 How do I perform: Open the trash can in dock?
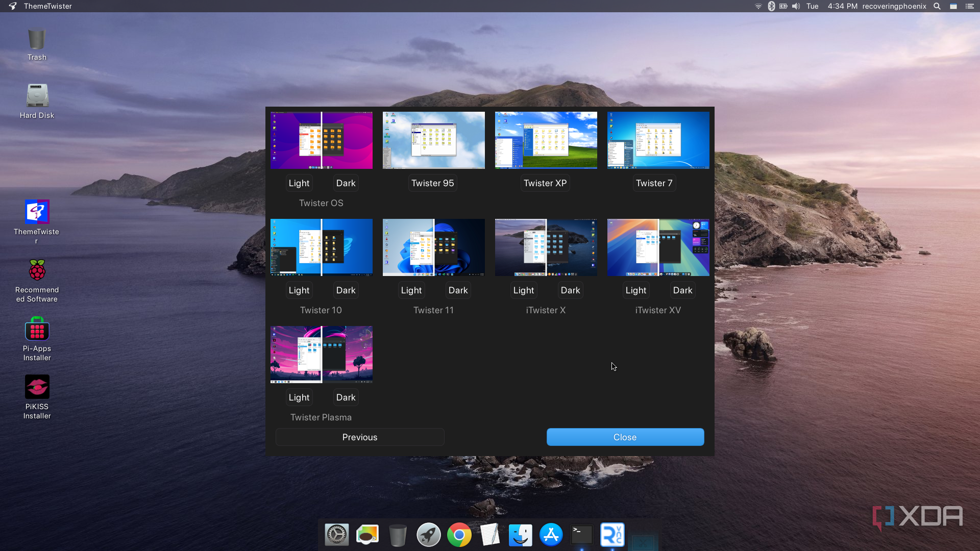[398, 535]
